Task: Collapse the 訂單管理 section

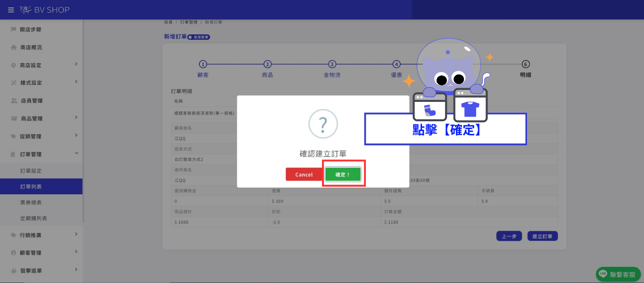Action: tap(76, 153)
